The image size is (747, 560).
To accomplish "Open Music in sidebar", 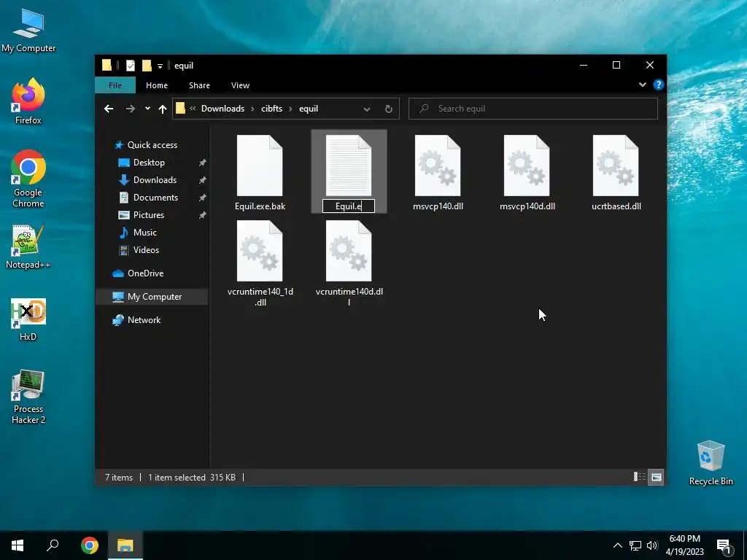I will 145,233.
